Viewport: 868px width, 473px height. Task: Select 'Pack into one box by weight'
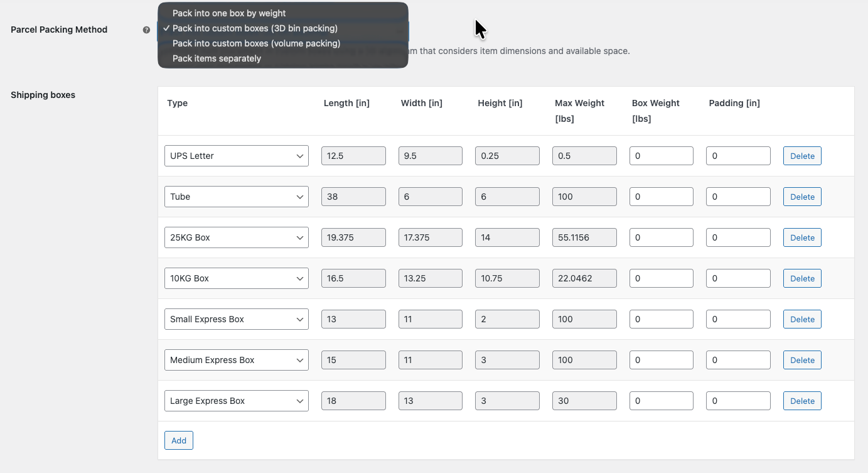229,13
